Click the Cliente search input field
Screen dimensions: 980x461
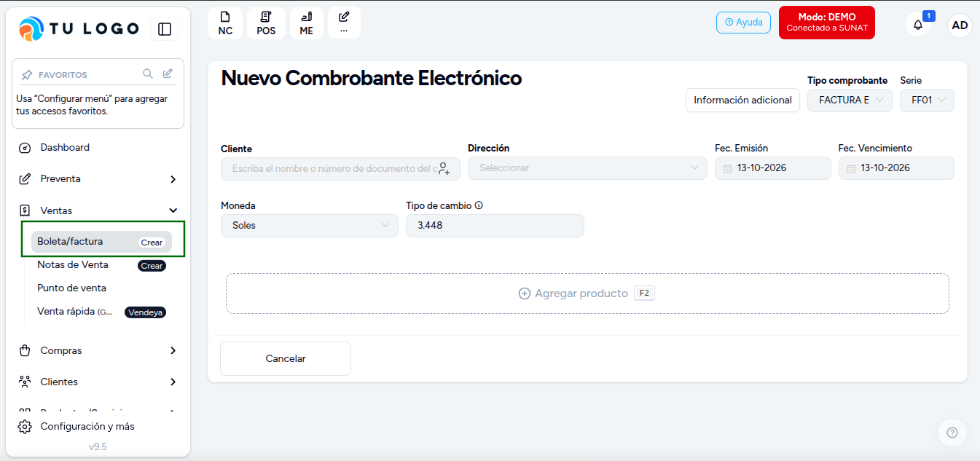(340, 168)
